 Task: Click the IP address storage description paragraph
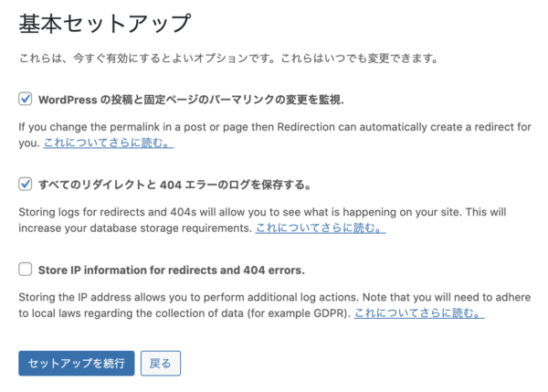pos(274,298)
